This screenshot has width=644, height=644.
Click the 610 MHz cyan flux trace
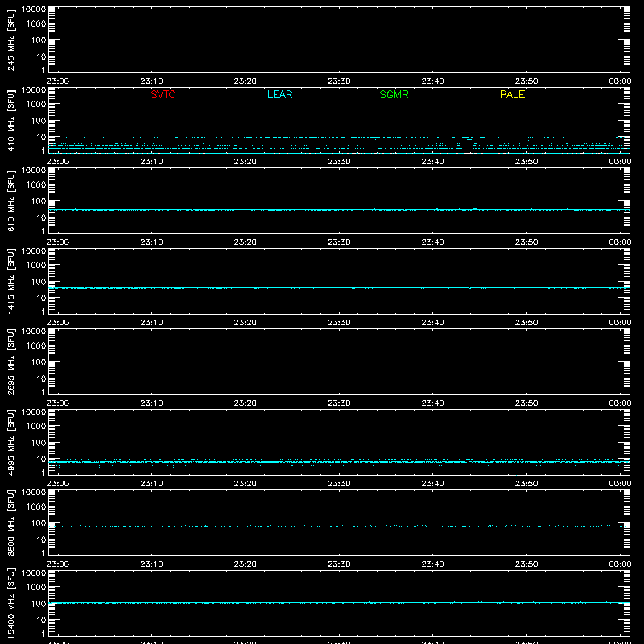pyautogui.click(x=339, y=210)
